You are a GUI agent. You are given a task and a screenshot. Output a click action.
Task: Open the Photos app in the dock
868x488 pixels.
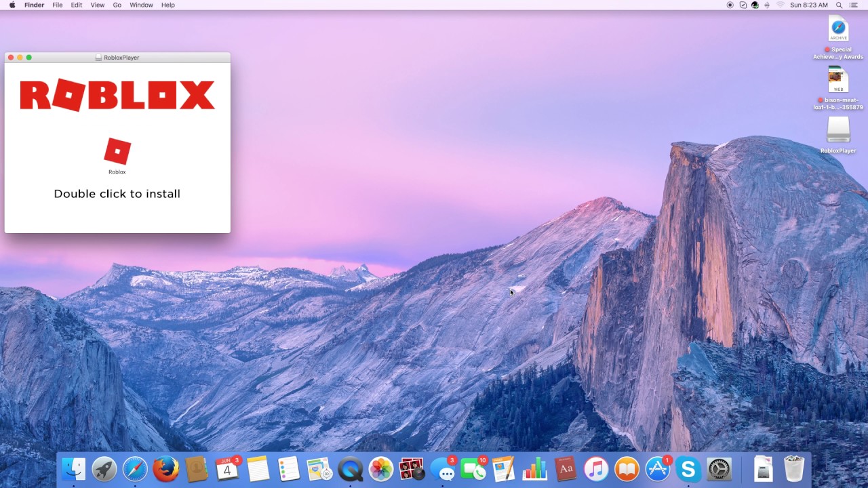[x=381, y=469]
